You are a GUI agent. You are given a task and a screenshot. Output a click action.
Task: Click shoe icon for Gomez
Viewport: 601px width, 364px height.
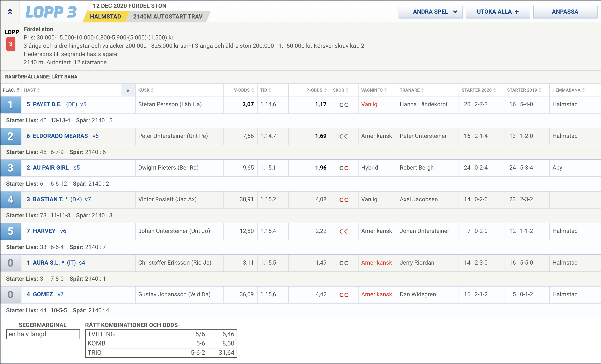pos(344,295)
